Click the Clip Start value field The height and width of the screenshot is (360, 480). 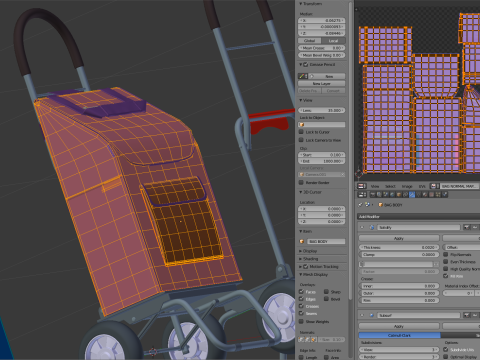coord(321,155)
